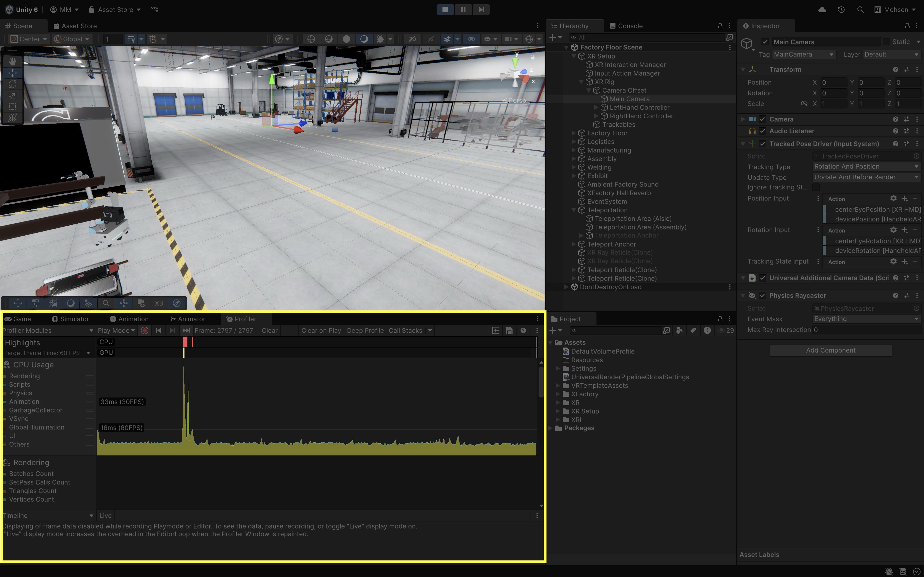Switch to the Animator tab

point(187,319)
